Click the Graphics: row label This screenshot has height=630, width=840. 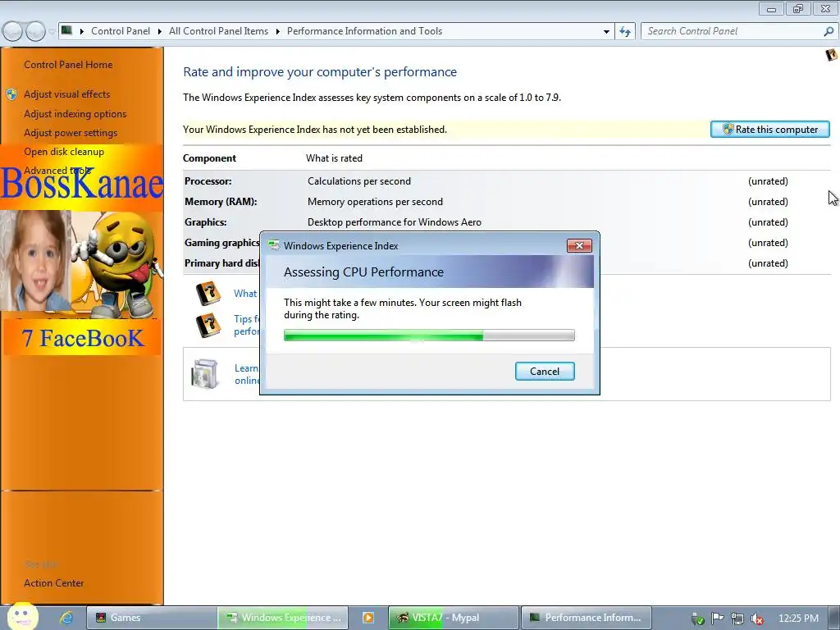pos(206,221)
